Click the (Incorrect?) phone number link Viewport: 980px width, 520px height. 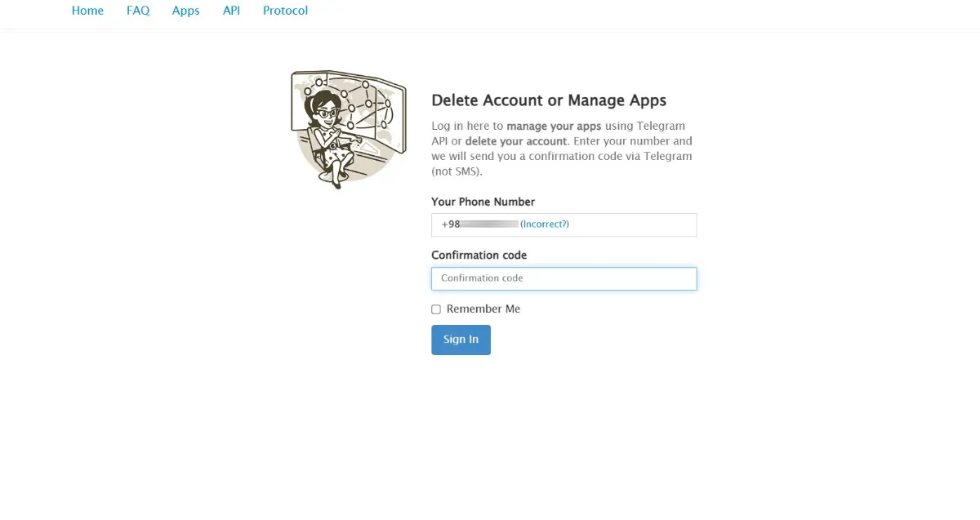545,224
